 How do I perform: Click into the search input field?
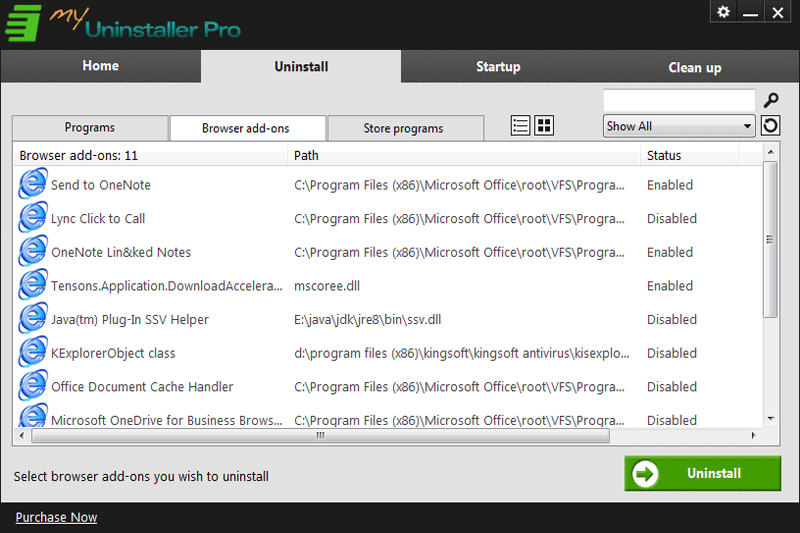(x=679, y=100)
